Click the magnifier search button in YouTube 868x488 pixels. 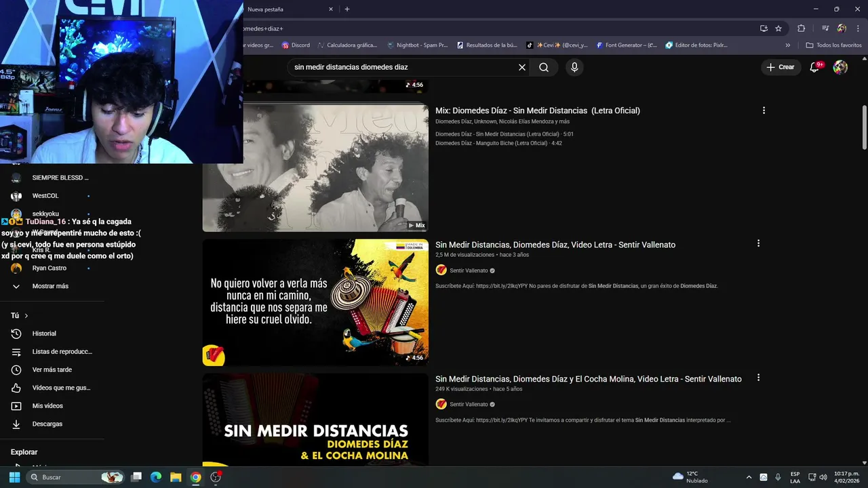544,67
